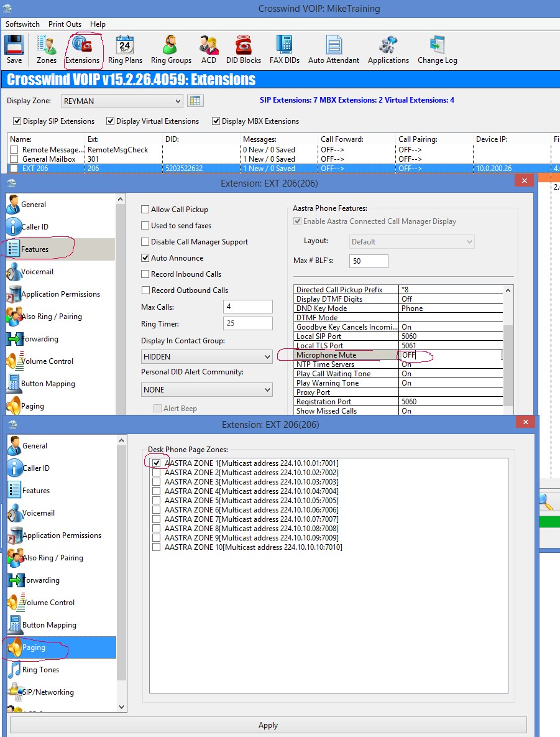Check Record Inbound Calls option
The image size is (560, 737).
145,274
